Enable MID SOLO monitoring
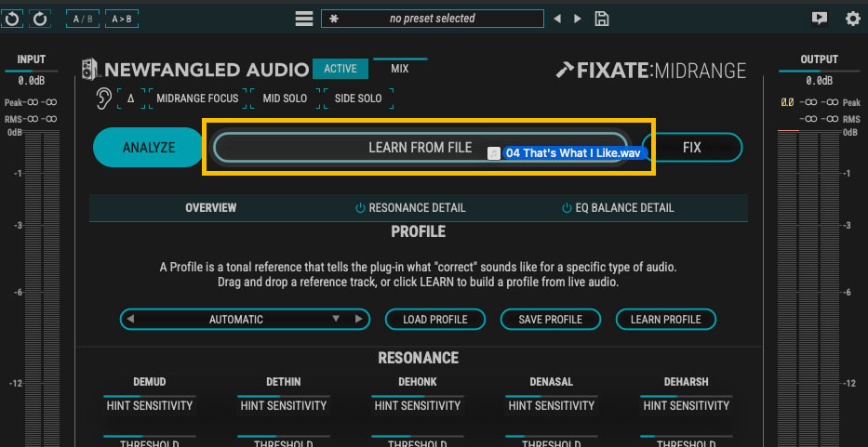The width and height of the screenshot is (868, 447). click(285, 99)
